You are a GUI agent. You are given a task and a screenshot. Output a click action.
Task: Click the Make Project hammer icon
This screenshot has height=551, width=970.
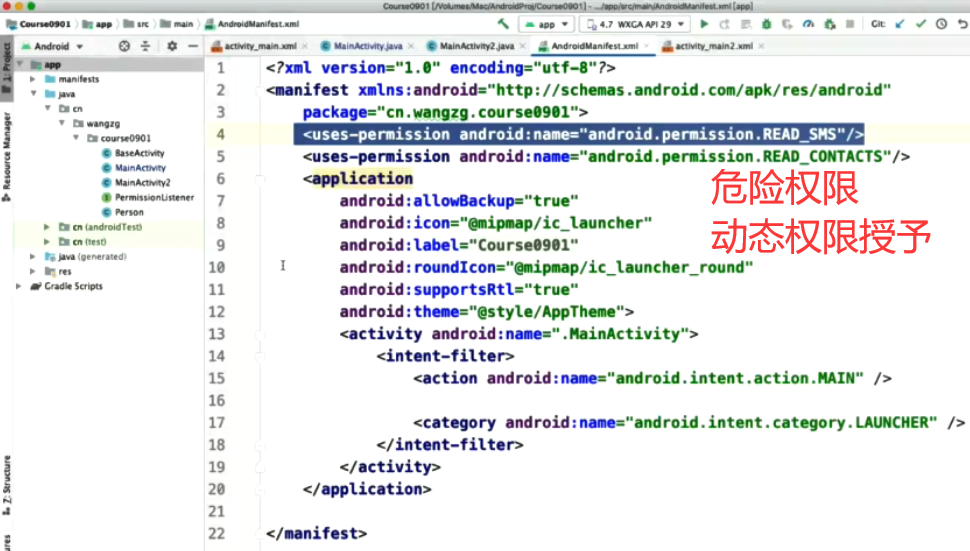[x=503, y=24]
